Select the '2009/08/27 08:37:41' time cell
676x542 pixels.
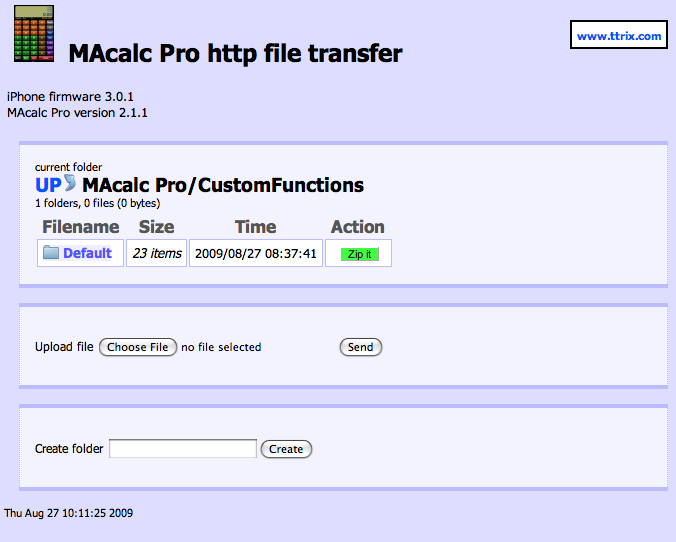pyautogui.click(x=256, y=253)
